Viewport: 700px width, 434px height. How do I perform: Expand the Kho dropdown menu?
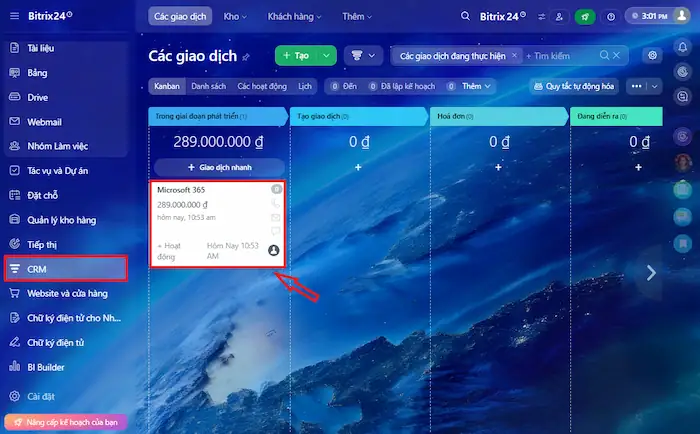pos(235,17)
